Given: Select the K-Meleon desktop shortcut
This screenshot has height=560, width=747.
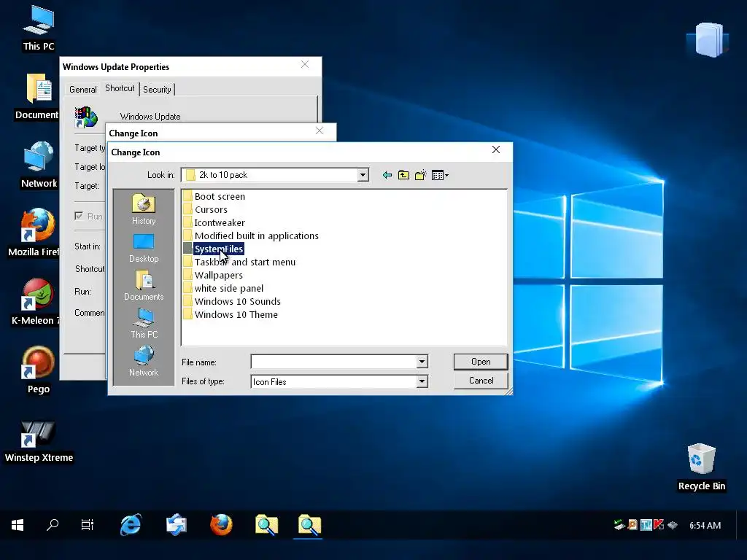Looking at the screenshot, I should [36, 302].
